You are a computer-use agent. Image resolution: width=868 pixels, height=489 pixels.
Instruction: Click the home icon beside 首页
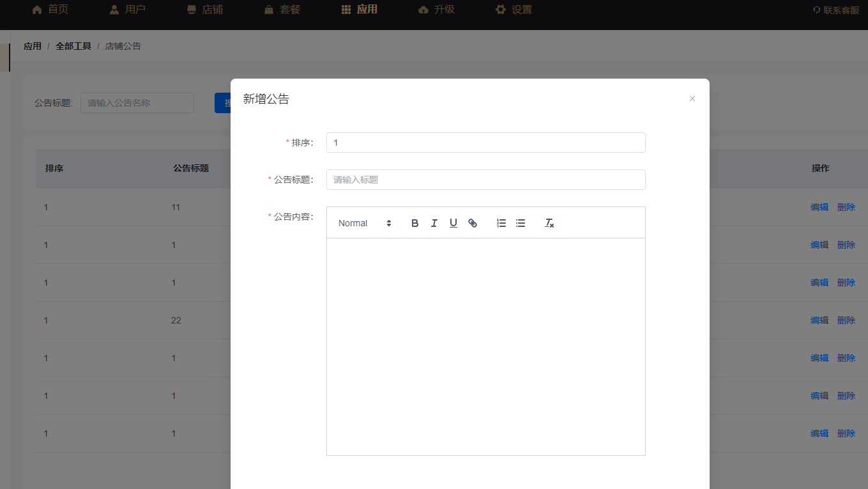coord(37,10)
